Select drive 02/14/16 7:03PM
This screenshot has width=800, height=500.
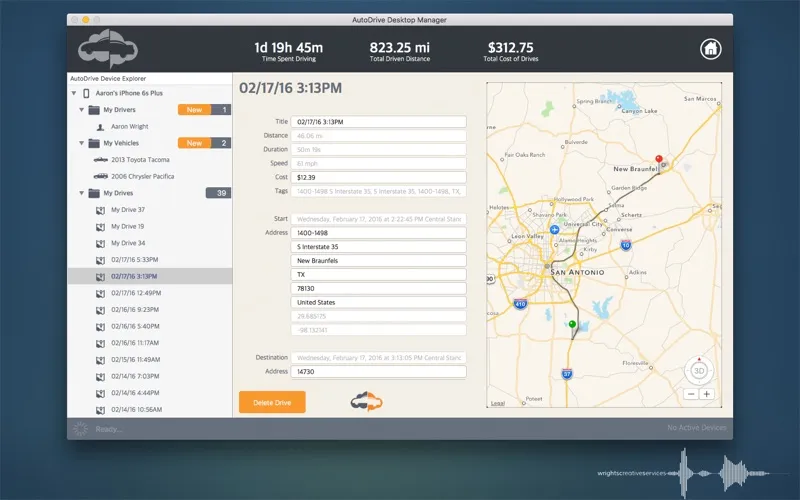click(135, 377)
